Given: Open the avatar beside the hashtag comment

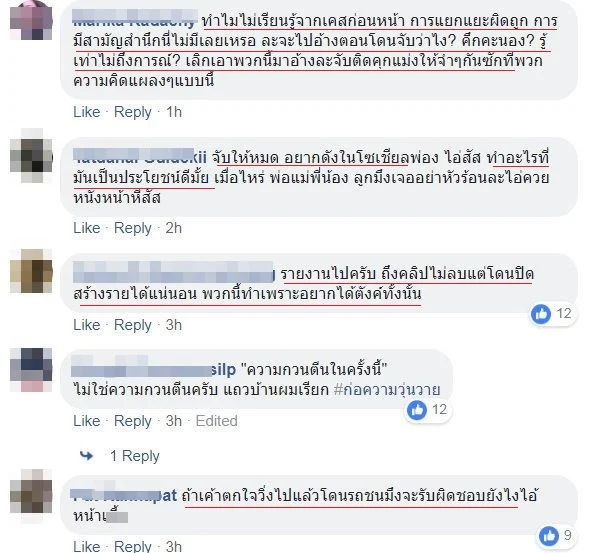Looking at the screenshot, I should (x=31, y=370).
